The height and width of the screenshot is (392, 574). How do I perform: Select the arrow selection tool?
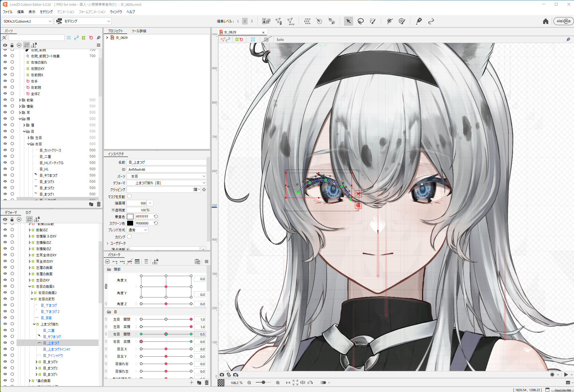point(348,21)
